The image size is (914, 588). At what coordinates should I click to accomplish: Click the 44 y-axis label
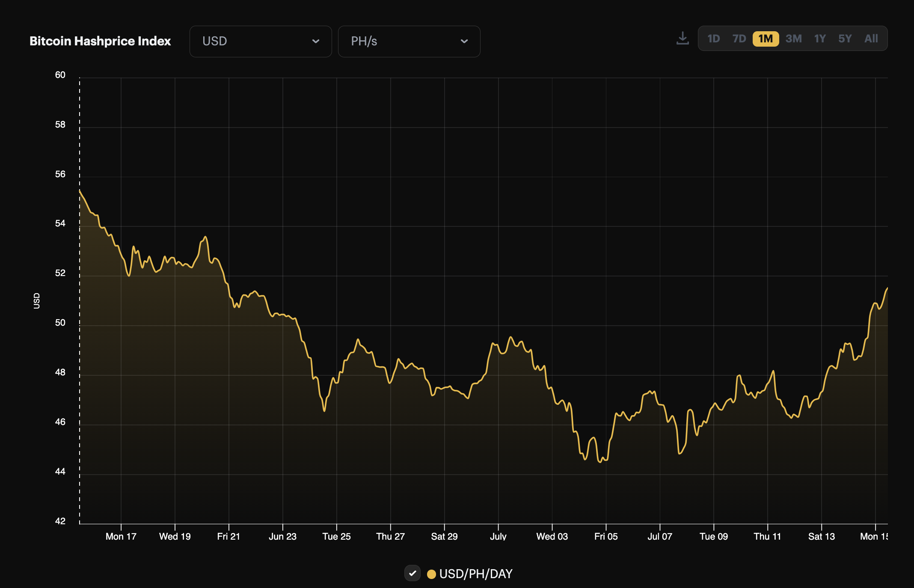coord(60,472)
